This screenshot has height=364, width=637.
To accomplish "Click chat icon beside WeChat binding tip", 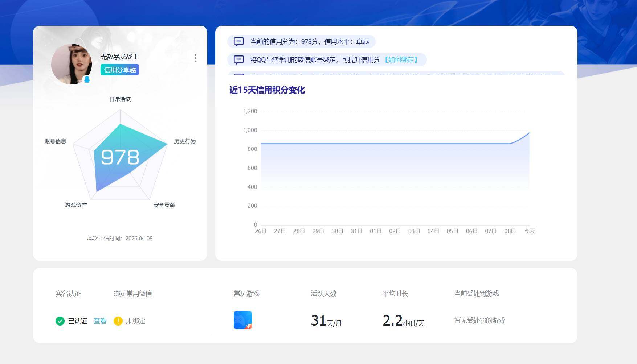I will point(239,60).
